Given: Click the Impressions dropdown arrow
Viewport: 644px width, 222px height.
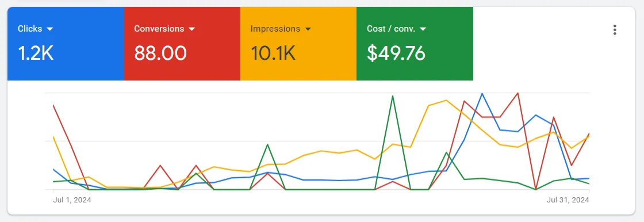Looking at the screenshot, I should click(x=308, y=29).
